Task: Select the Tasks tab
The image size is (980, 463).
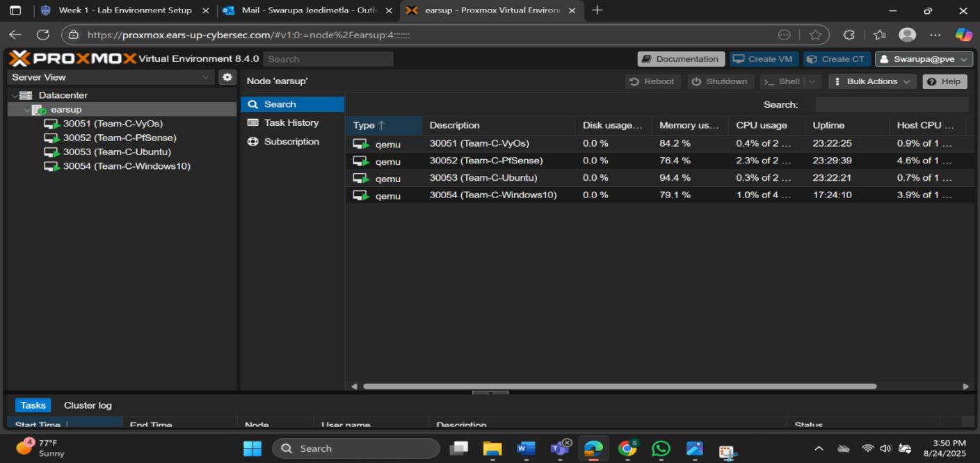Action: pyautogui.click(x=32, y=405)
